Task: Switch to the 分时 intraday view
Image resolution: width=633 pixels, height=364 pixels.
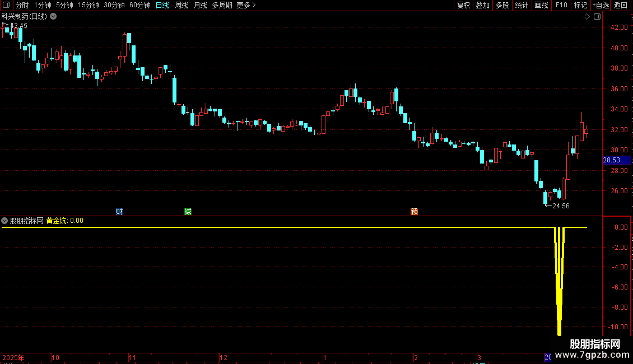Action: click(22, 5)
